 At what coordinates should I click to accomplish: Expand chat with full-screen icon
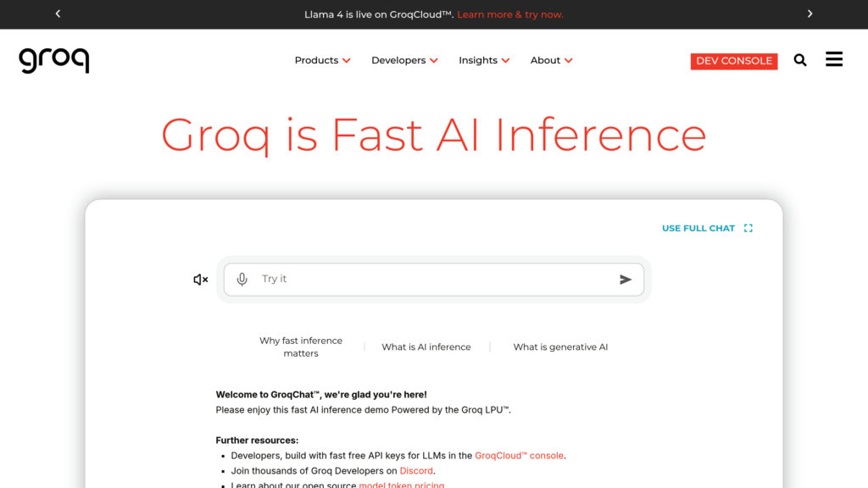pos(748,228)
